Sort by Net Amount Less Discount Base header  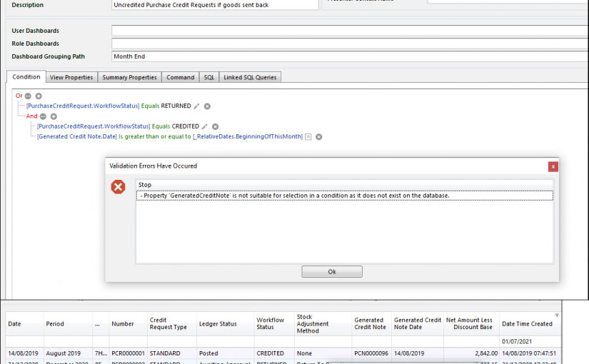click(x=472, y=324)
